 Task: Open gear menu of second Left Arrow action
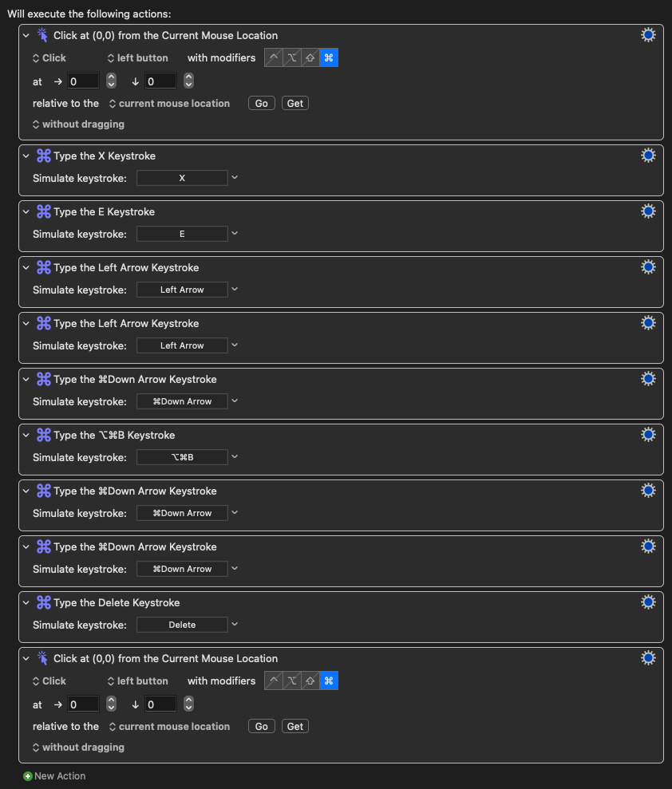click(x=648, y=323)
